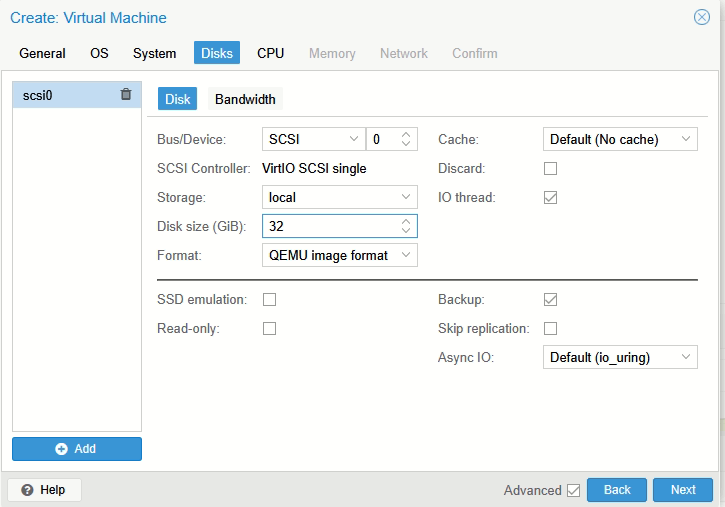Open Help for this wizard
Screen dimensions: 725x507
coord(44,490)
